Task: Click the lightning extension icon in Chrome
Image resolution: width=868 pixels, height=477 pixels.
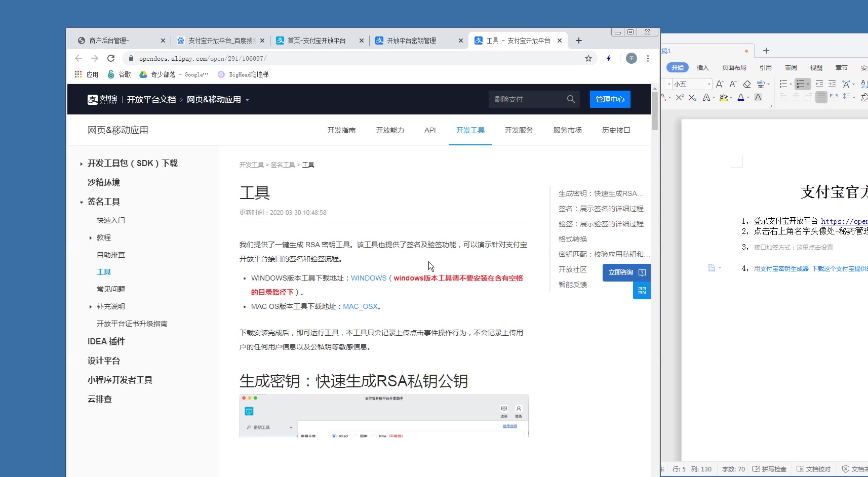Action: 609,58
